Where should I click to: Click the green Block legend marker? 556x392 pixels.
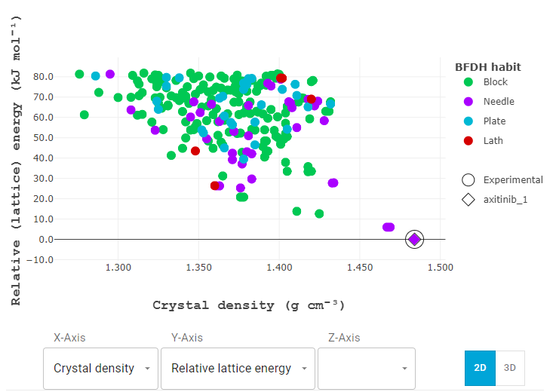coord(468,82)
